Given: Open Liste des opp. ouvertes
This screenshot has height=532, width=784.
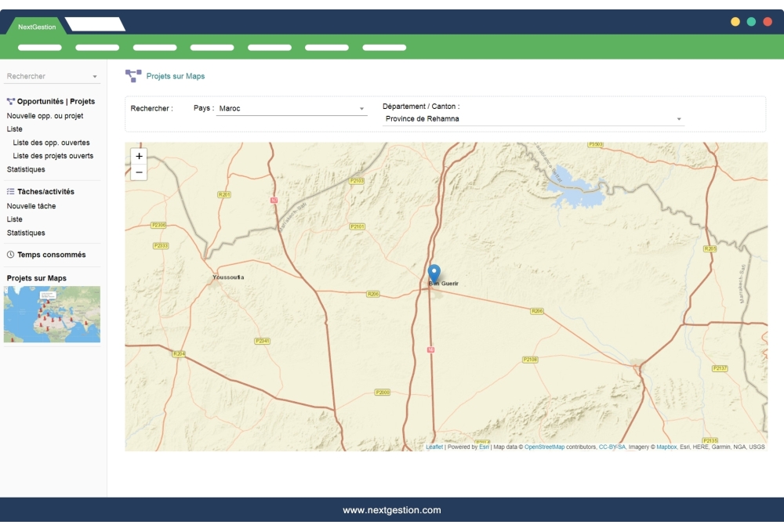Looking at the screenshot, I should coord(52,143).
